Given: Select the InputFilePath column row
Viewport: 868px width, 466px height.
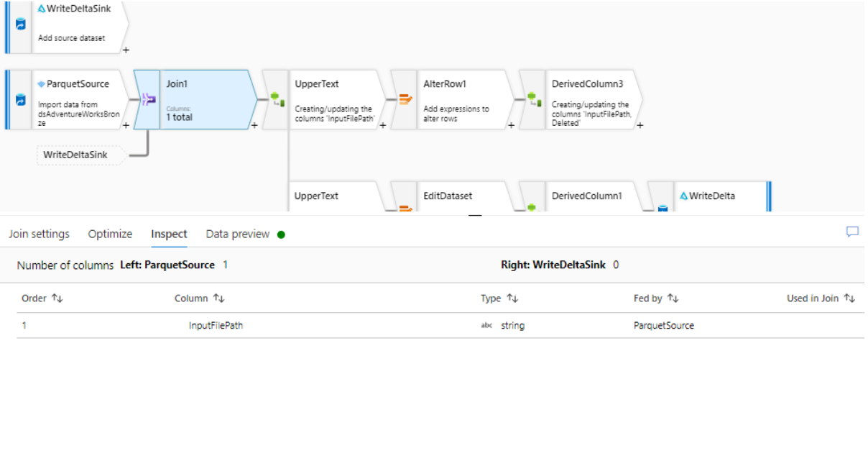Looking at the screenshot, I should pos(216,325).
